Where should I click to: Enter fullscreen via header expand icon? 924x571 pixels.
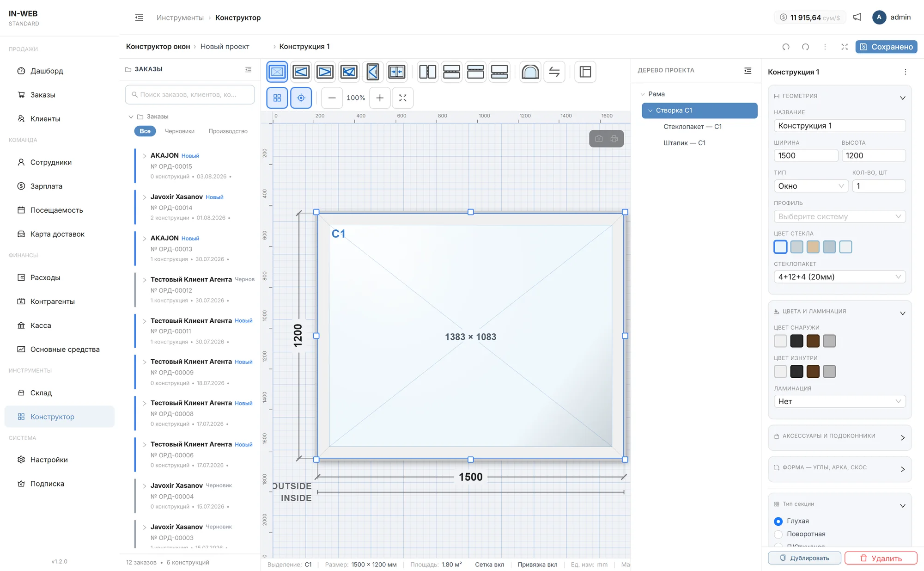point(845,47)
